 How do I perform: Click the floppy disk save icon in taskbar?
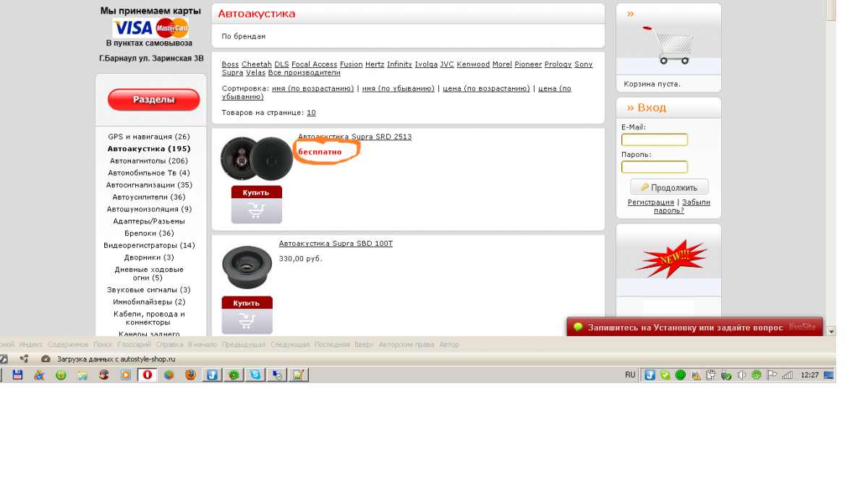18,374
